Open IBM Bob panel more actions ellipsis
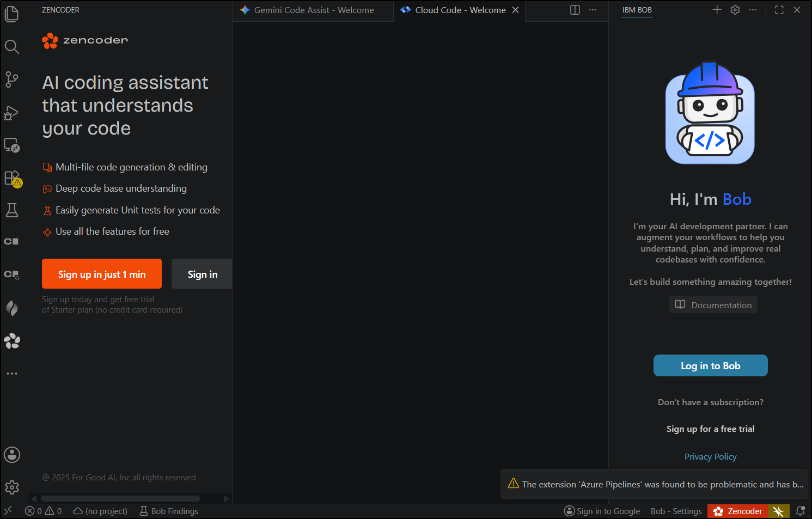The width and height of the screenshot is (812, 519). point(753,10)
